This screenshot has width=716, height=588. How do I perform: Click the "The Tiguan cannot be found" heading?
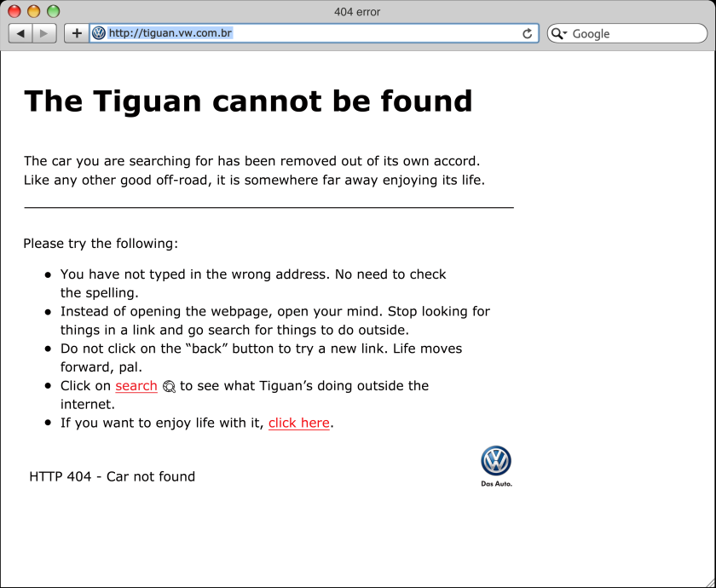pyautogui.click(x=247, y=101)
